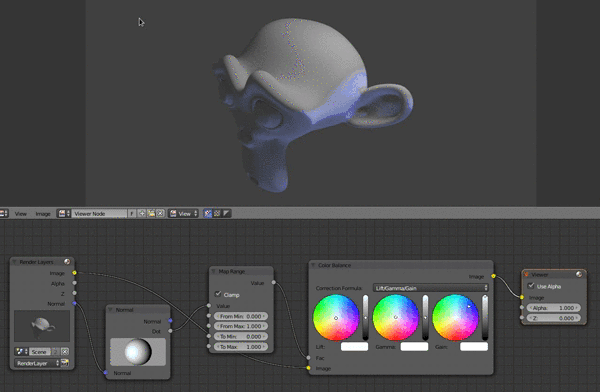Unlink the Scene in the Render Layers node
The width and height of the screenshot is (600, 392).
[65, 351]
